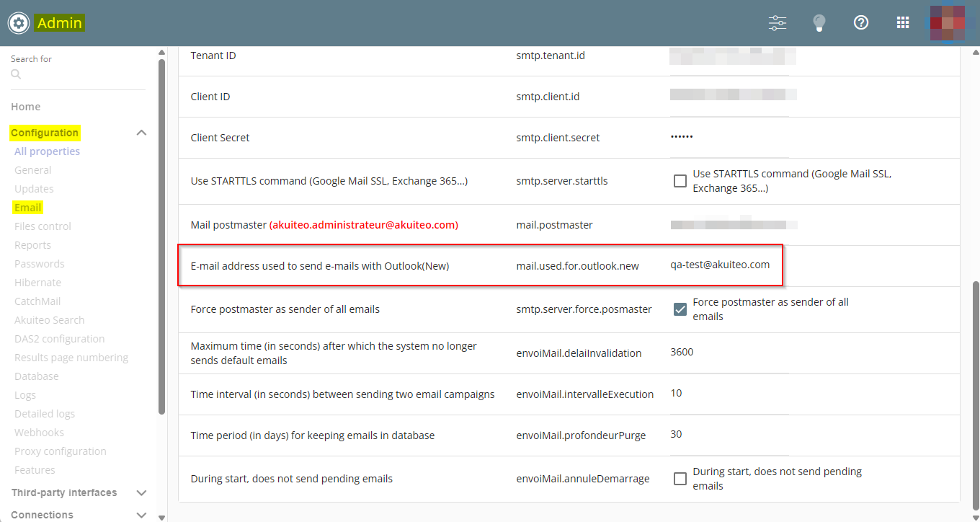Click the search magnifier icon
Viewport: 980px width, 522px height.
click(16, 74)
